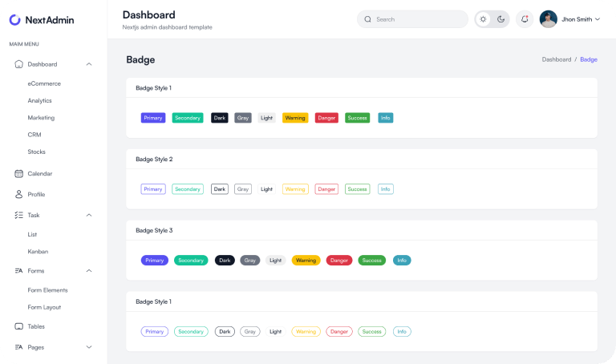
Task: Click the Forms icon in sidebar
Action: 18,271
